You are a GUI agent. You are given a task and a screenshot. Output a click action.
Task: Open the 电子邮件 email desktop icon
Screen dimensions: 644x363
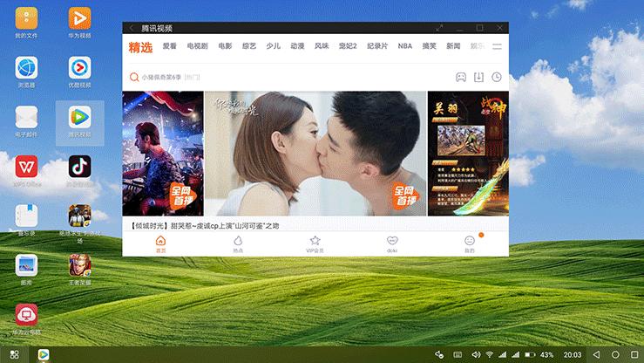click(x=26, y=117)
